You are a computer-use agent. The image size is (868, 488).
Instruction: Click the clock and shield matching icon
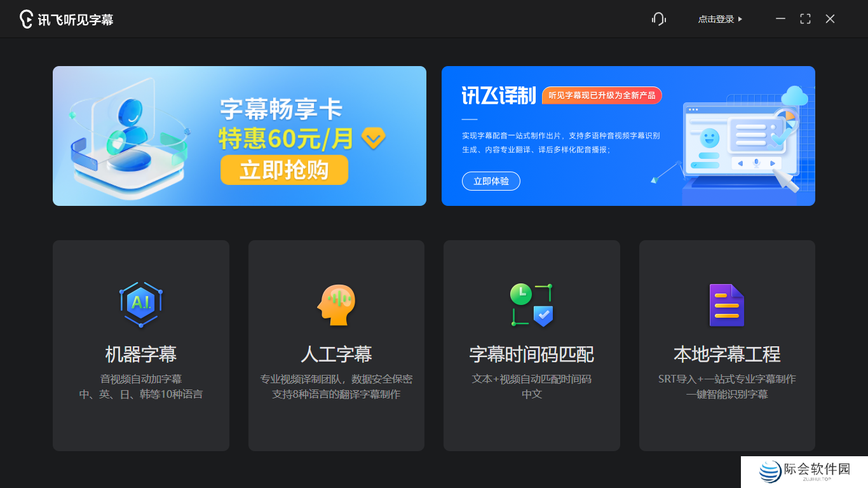531,304
